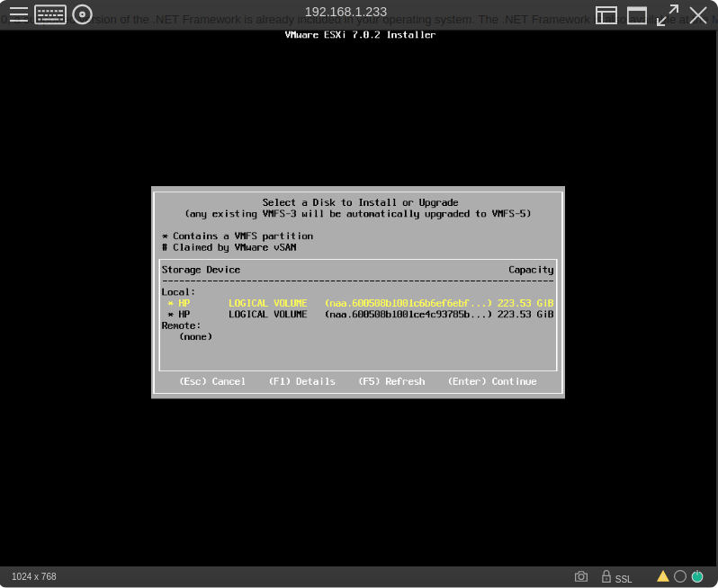Click the windowed mode icon
This screenshot has width=718, height=588.
[x=637, y=15]
